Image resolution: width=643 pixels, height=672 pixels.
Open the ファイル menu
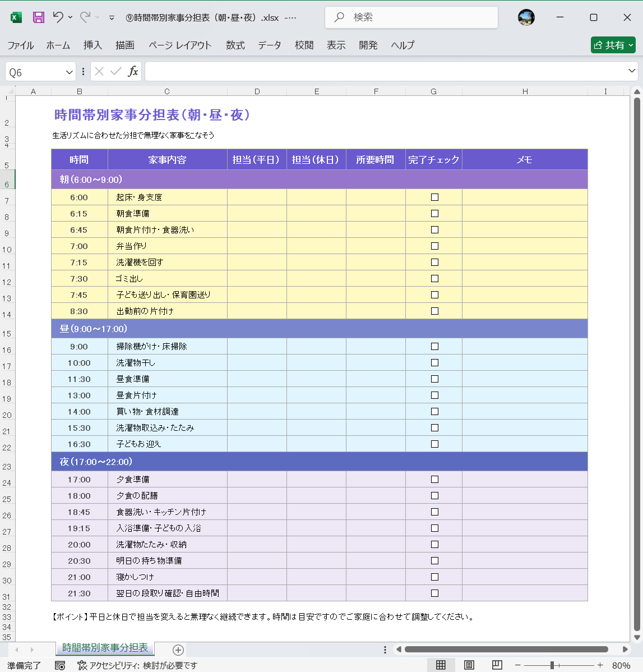click(21, 45)
